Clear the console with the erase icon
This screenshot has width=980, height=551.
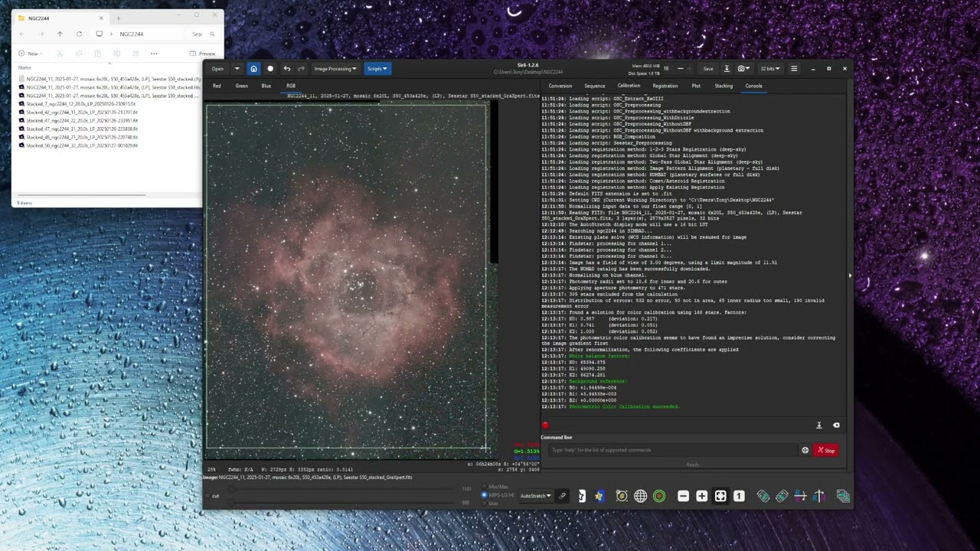[x=836, y=425]
